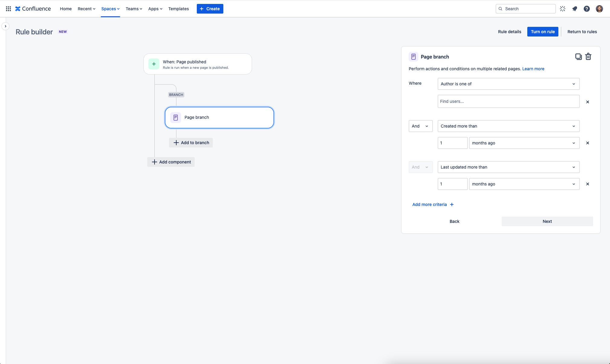Viewport: 610px width, 364px height.
Task: Expand the collapsed sidebar arrow
Action: click(5, 26)
